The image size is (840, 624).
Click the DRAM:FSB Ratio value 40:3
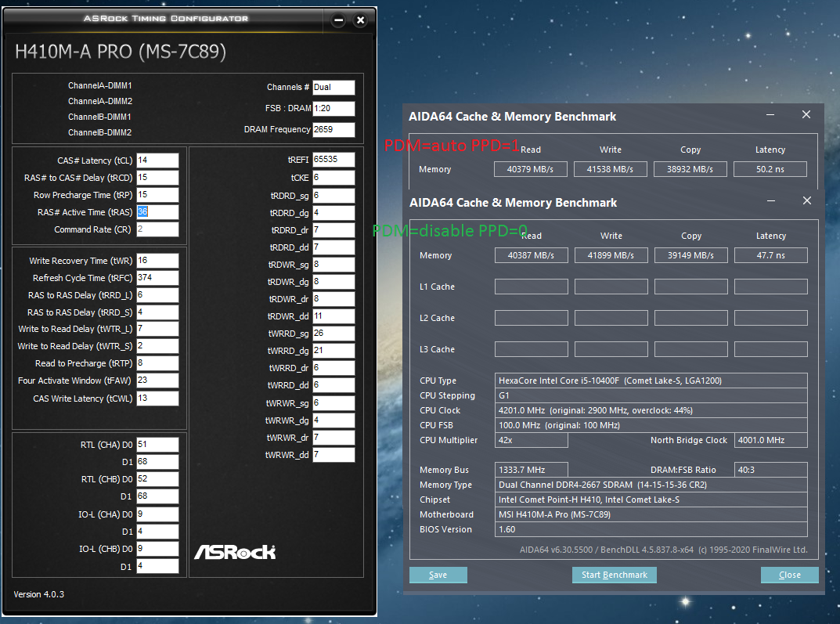click(771, 470)
